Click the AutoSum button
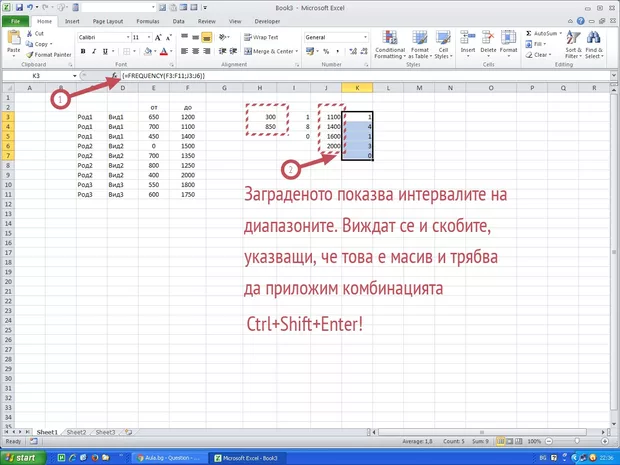 click(543, 34)
